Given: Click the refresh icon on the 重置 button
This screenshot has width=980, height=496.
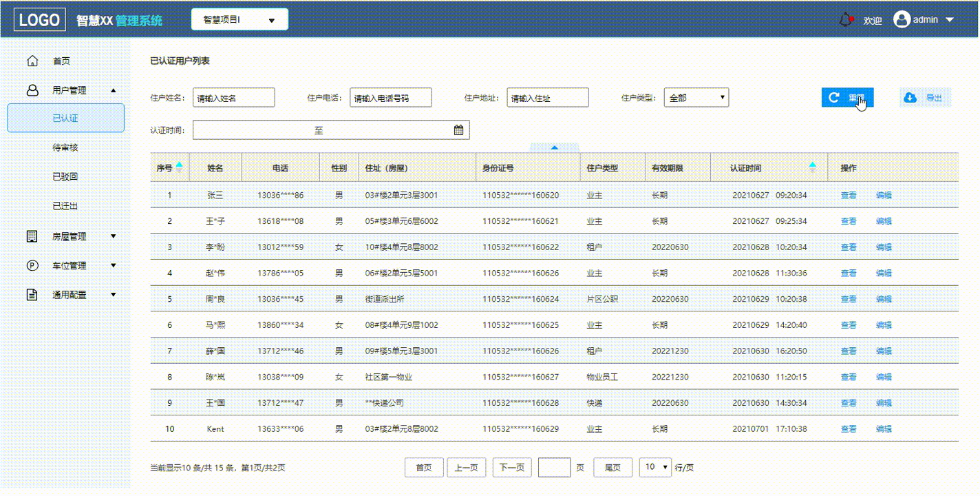Looking at the screenshot, I should [835, 97].
